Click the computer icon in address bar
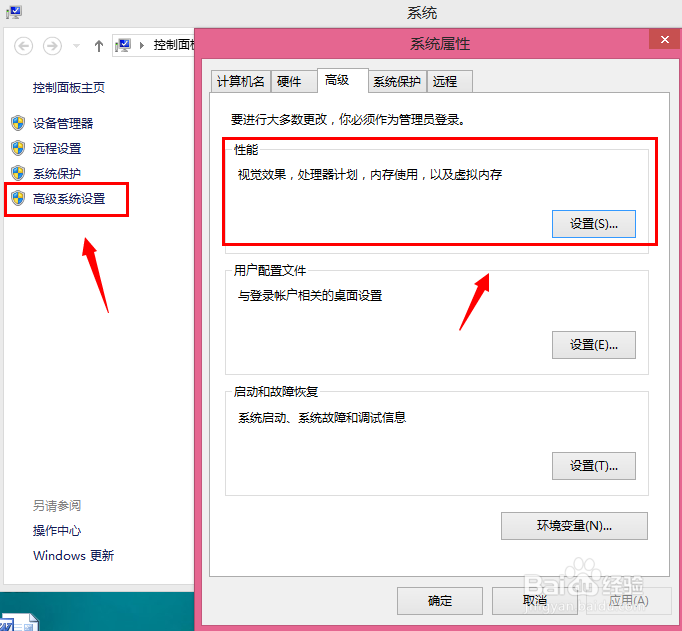The height and width of the screenshot is (631, 682). pos(123,45)
